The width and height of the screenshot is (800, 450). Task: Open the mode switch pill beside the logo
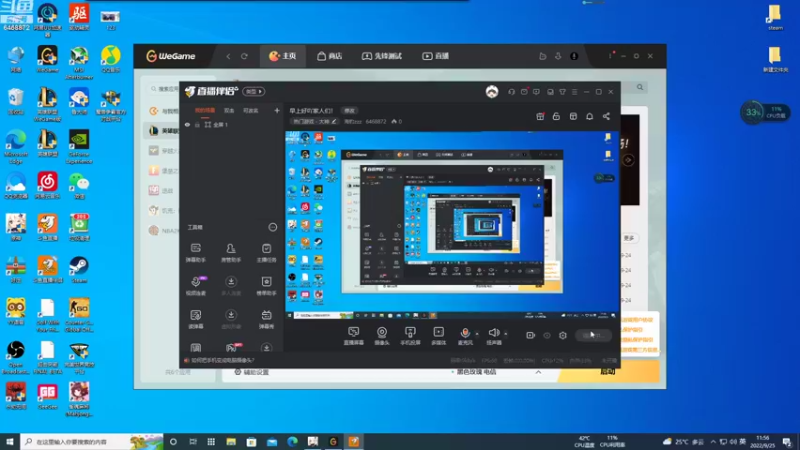click(254, 91)
